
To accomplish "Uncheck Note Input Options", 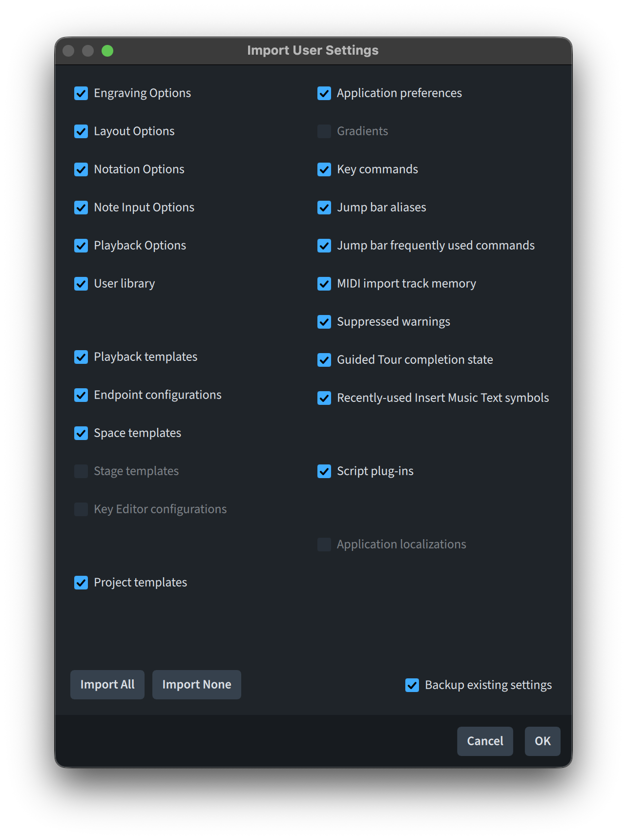I will tap(81, 208).
